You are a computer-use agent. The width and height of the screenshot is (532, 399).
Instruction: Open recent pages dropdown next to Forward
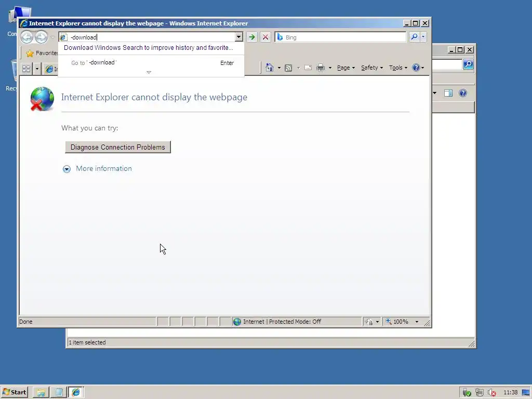pos(52,37)
